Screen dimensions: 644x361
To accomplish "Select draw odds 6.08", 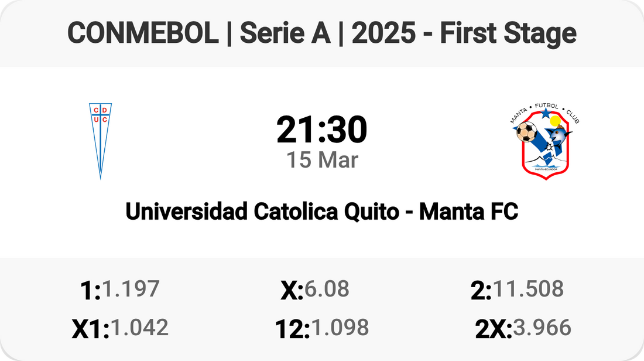I will coord(326,289).
